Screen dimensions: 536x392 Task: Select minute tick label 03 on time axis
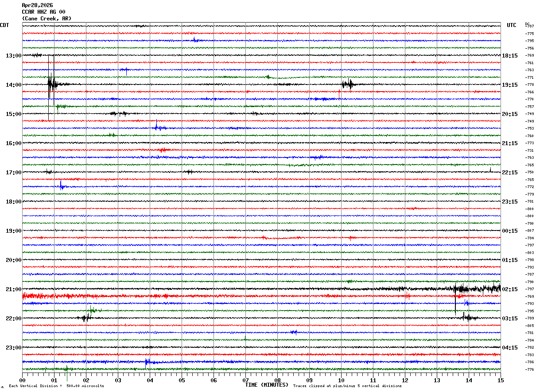click(118, 380)
